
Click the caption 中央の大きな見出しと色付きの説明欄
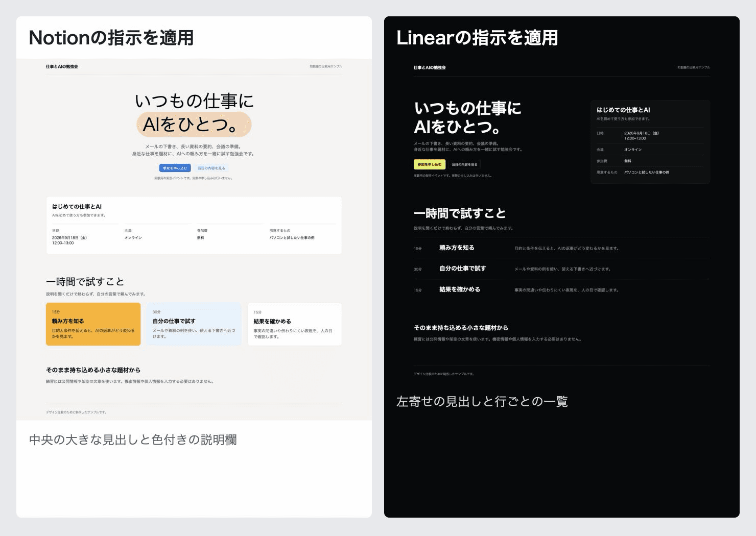pos(133,440)
